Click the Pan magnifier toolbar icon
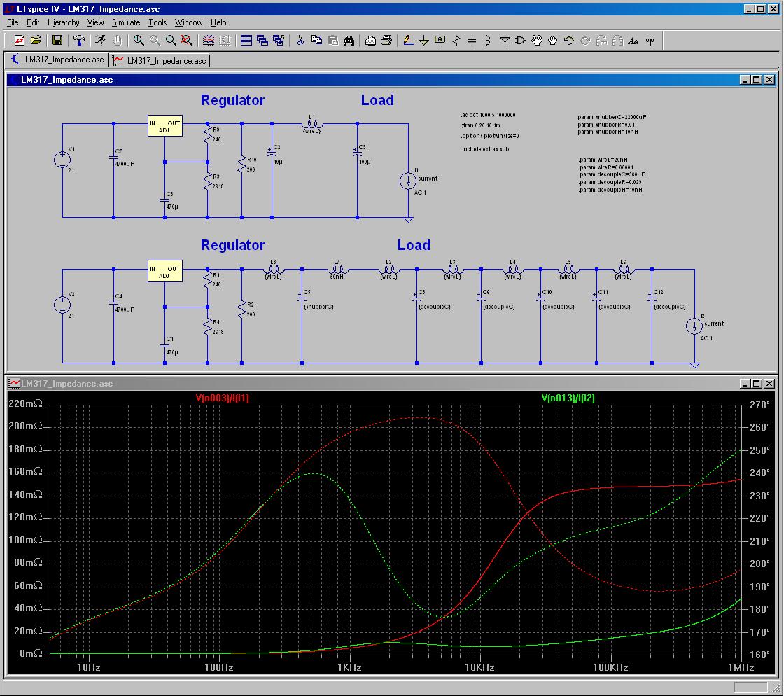Viewport: 784px width, 696px height. click(155, 41)
